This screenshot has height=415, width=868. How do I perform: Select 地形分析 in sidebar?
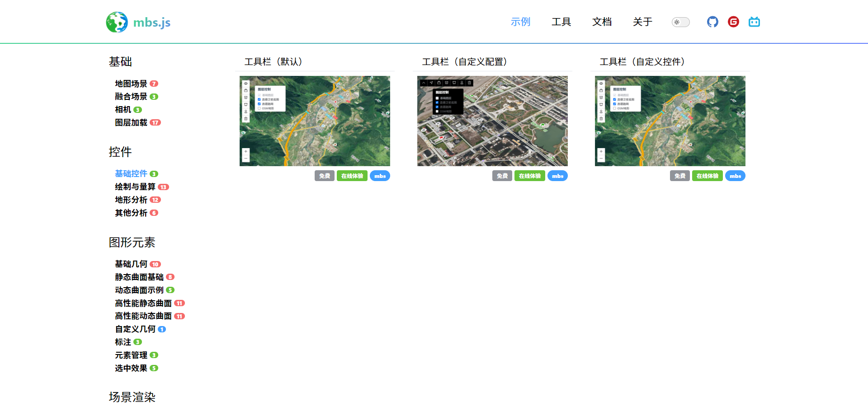[131, 200]
